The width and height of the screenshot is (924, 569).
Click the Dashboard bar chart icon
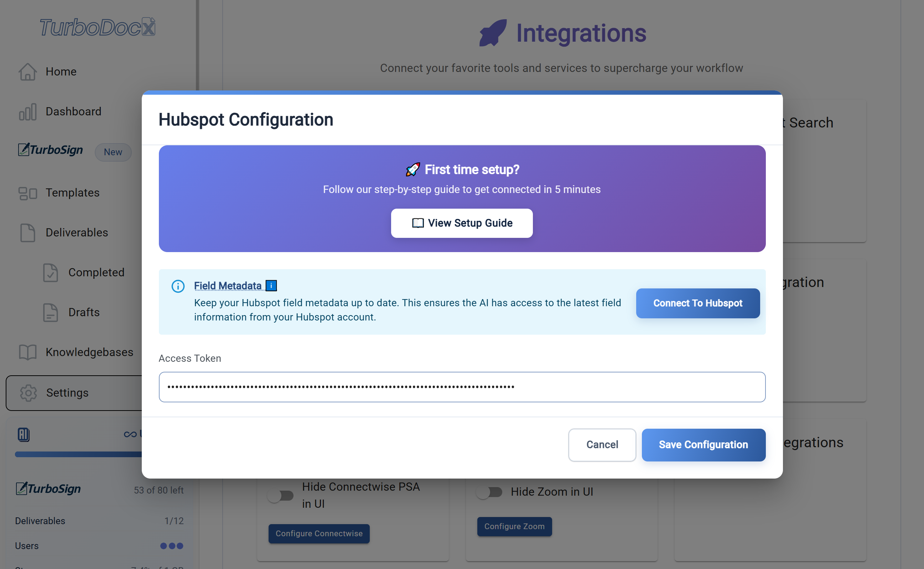coord(27,112)
